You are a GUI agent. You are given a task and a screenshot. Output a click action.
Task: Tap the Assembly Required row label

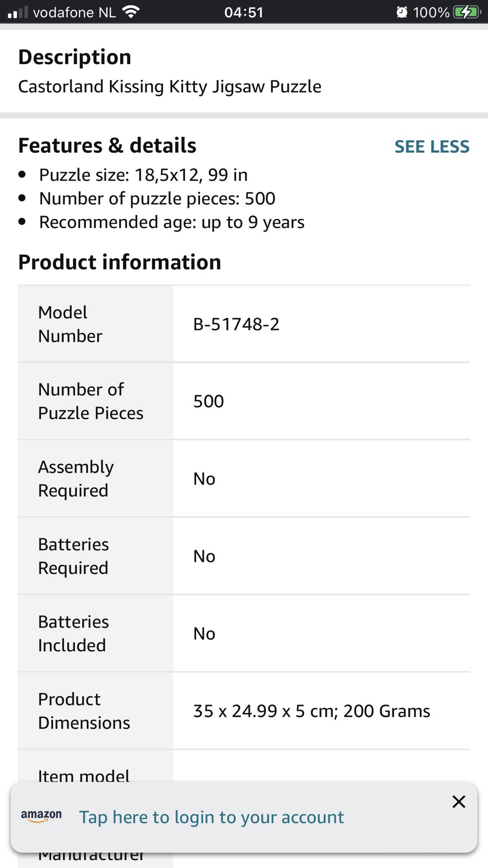click(76, 478)
